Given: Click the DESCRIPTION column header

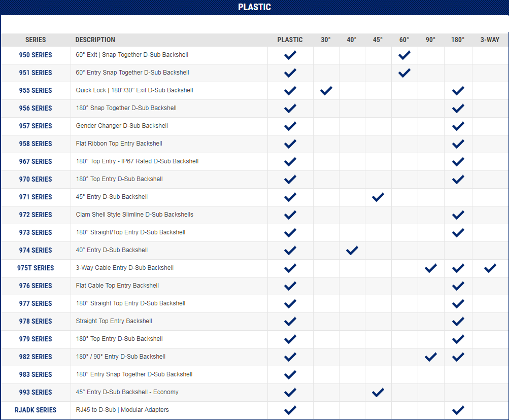Looking at the screenshot, I should pos(95,40).
